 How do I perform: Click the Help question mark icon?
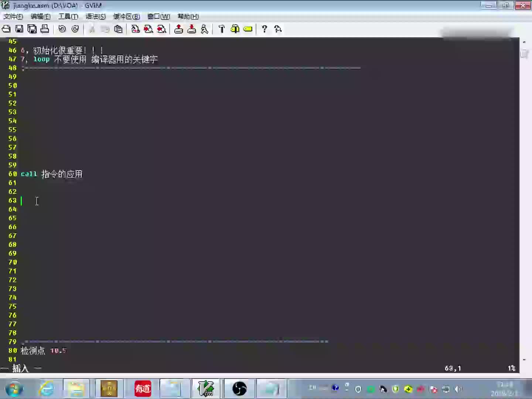(x=265, y=29)
